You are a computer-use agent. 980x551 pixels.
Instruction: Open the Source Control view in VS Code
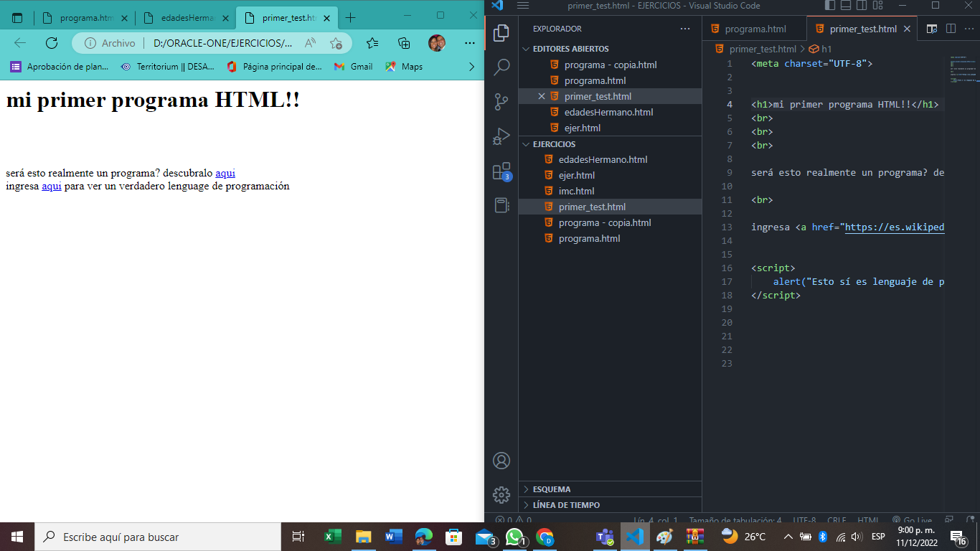501,102
